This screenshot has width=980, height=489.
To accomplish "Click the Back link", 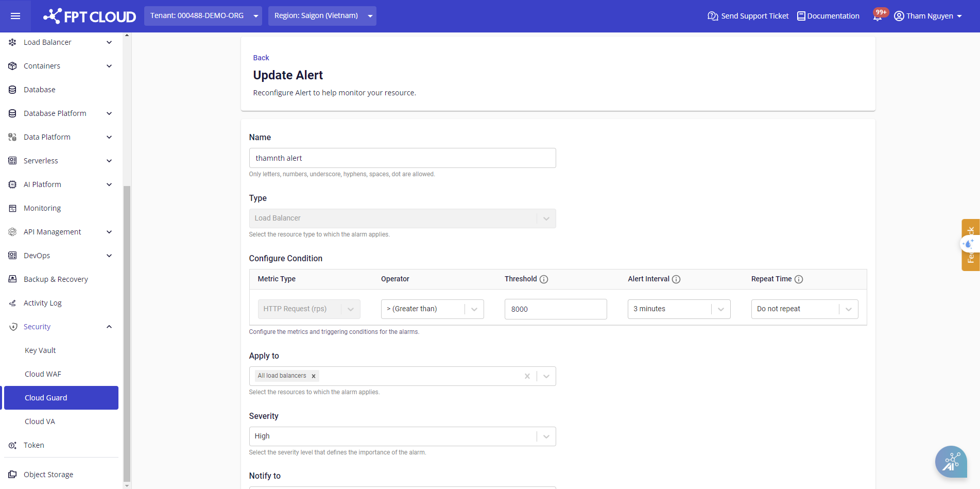I will tap(261, 58).
